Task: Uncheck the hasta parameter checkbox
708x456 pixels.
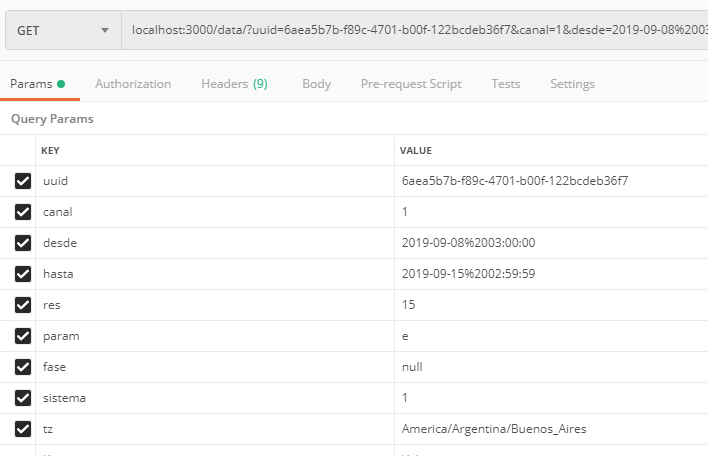Action: tap(23, 274)
